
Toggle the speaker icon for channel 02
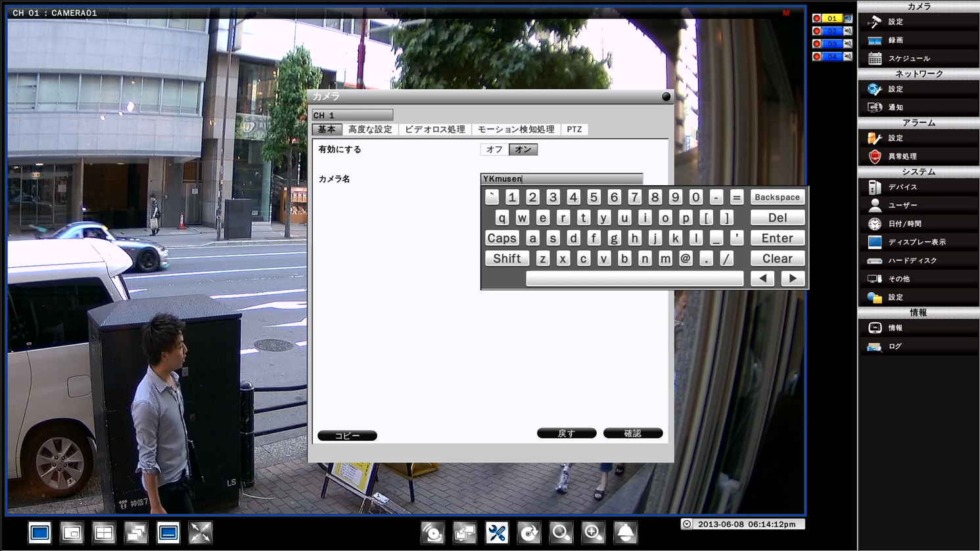(x=848, y=31)
